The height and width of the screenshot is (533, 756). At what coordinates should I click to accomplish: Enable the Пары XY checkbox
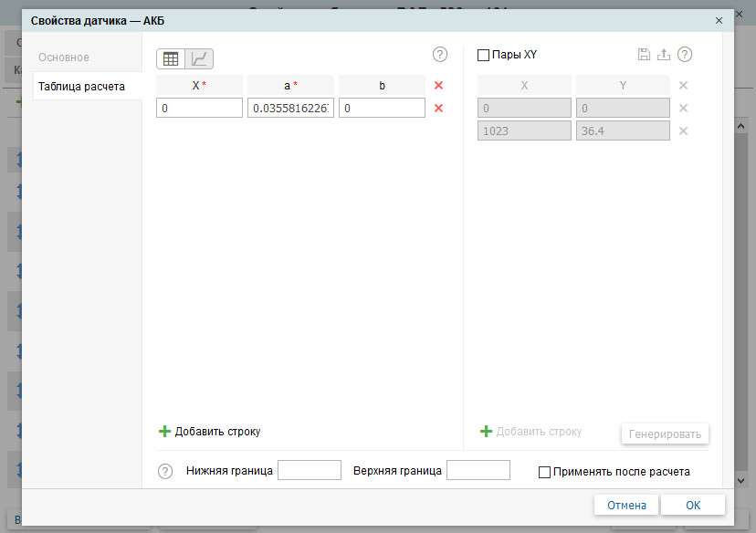[x=484, y=55]
